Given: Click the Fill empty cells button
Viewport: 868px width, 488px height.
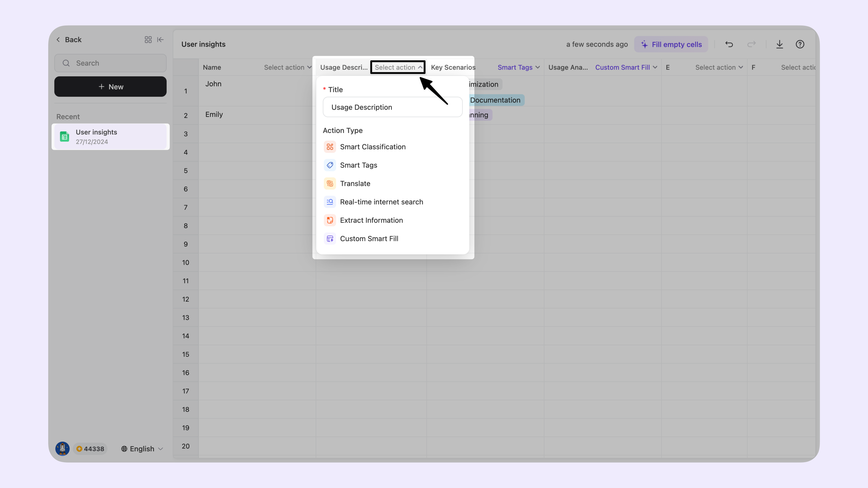Looking at the screenshot, I should coord(671,44).
